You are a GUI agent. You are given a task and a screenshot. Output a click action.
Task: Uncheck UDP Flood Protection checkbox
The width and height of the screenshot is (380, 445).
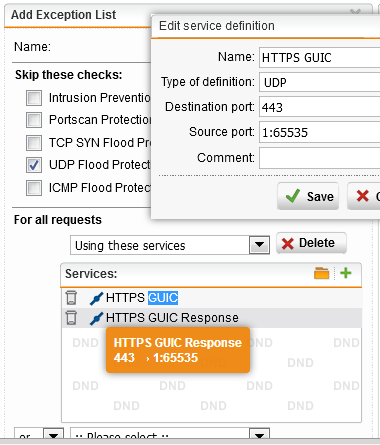tap(34, 165)
